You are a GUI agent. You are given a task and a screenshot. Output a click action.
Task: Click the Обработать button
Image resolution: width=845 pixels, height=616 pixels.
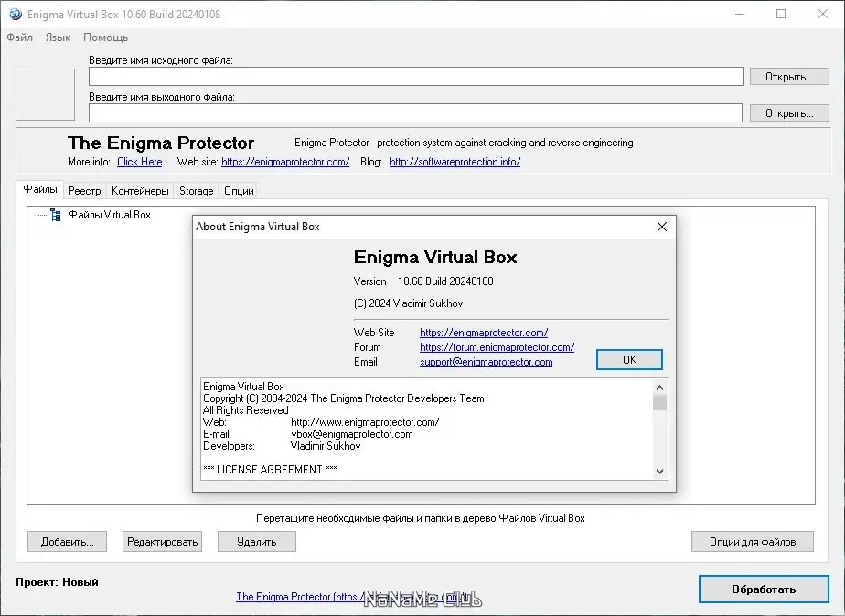point(764,589)
